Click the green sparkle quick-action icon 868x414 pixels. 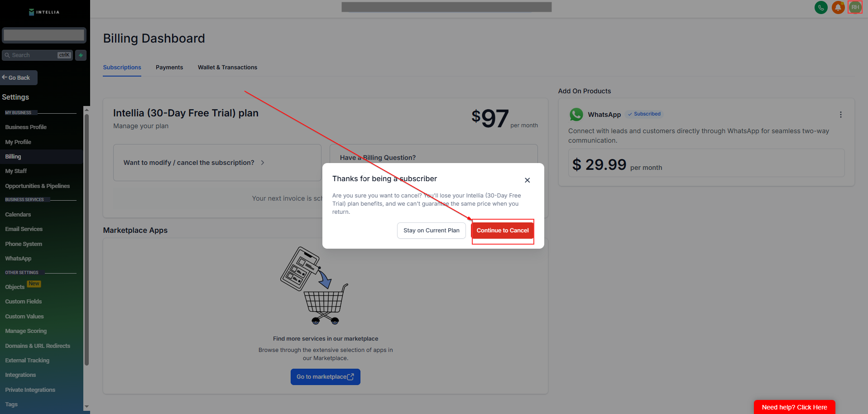tap(81, 55)
